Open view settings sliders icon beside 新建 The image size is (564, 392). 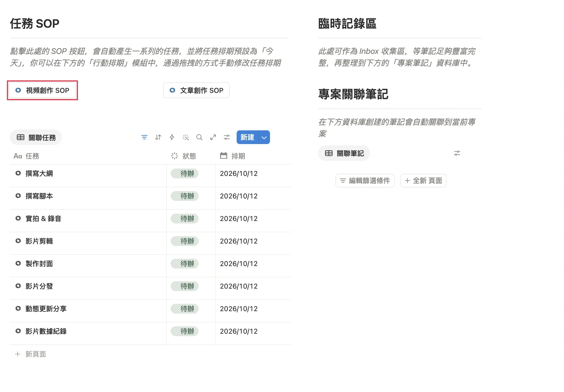(x=227, y=137)
